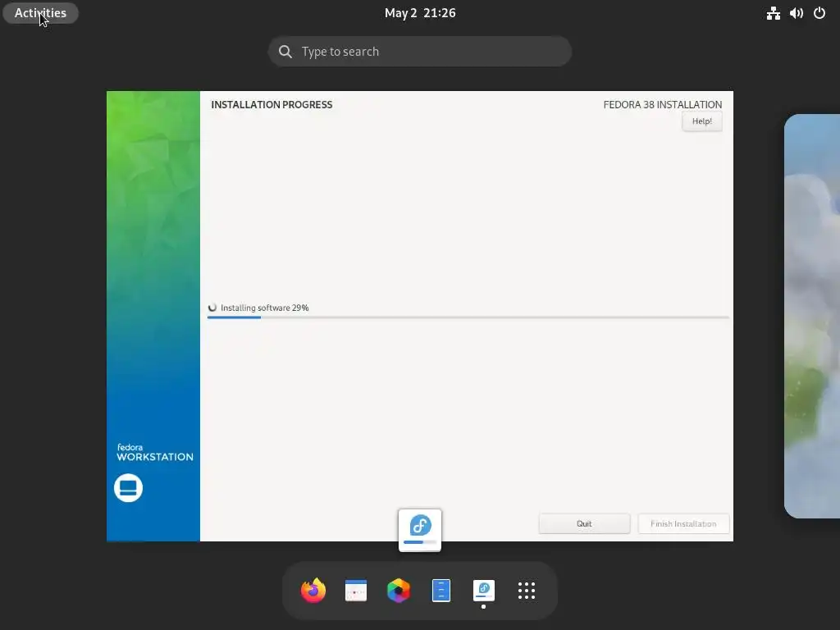Image resolution: width=840 pixels, height=630 pixels.
Task: Click the Activities button
Action: click(40, 13)
